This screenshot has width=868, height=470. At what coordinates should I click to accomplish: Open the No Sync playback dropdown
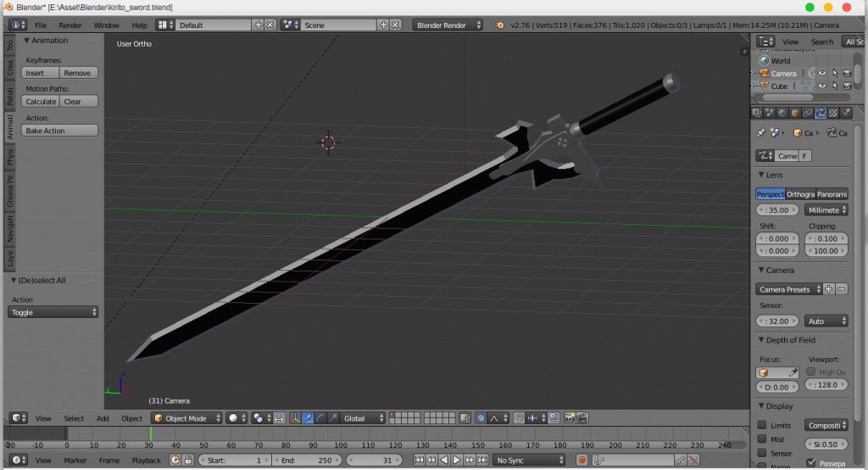[529, 460]
